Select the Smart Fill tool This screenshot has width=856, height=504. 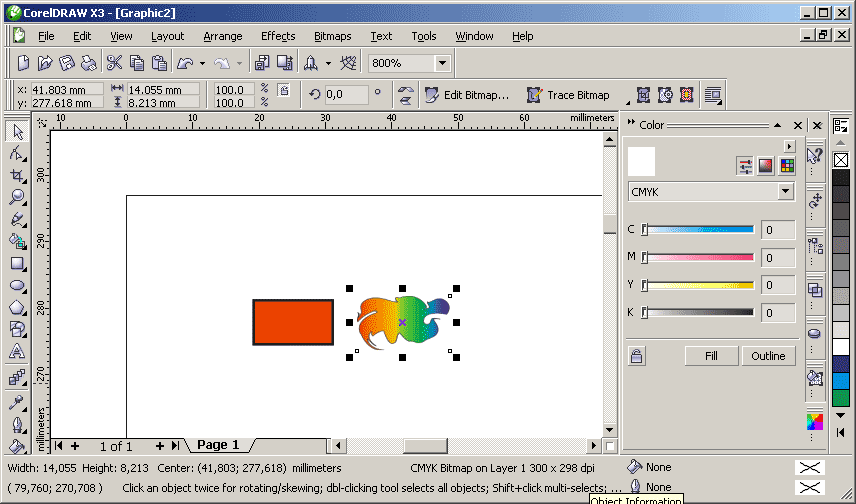[17, 241]
